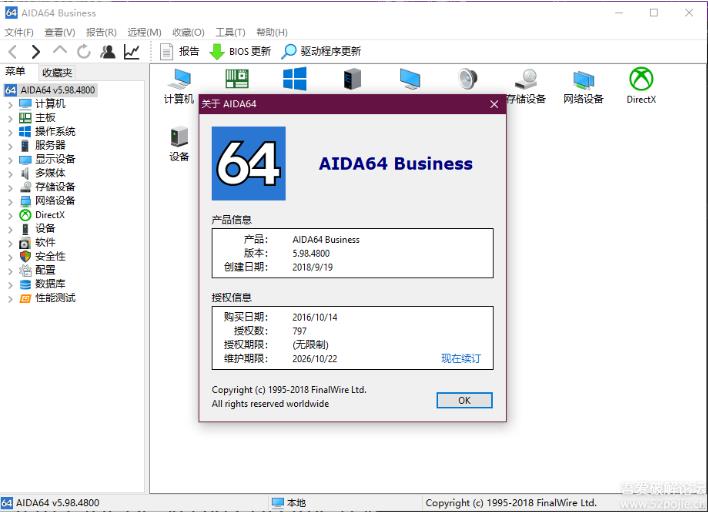The image size is (708, 512).
Task: Open the DirectX large Xbox icon
Action: (x=641, y=86)
